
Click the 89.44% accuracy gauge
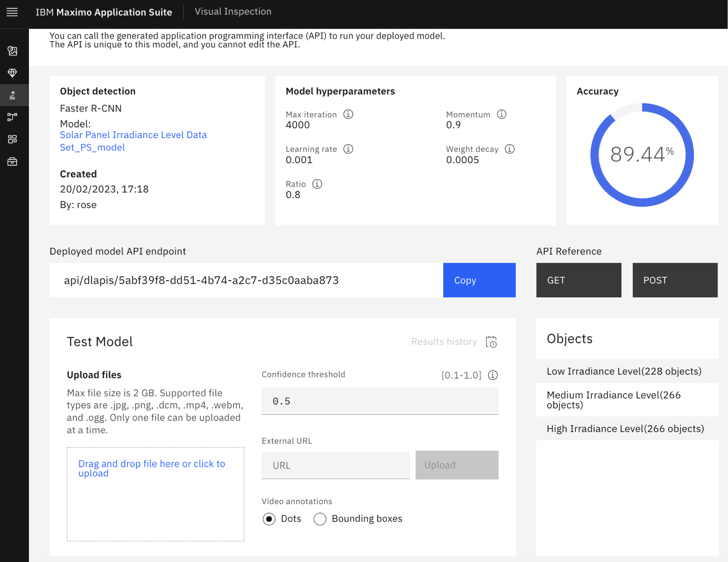642,155
